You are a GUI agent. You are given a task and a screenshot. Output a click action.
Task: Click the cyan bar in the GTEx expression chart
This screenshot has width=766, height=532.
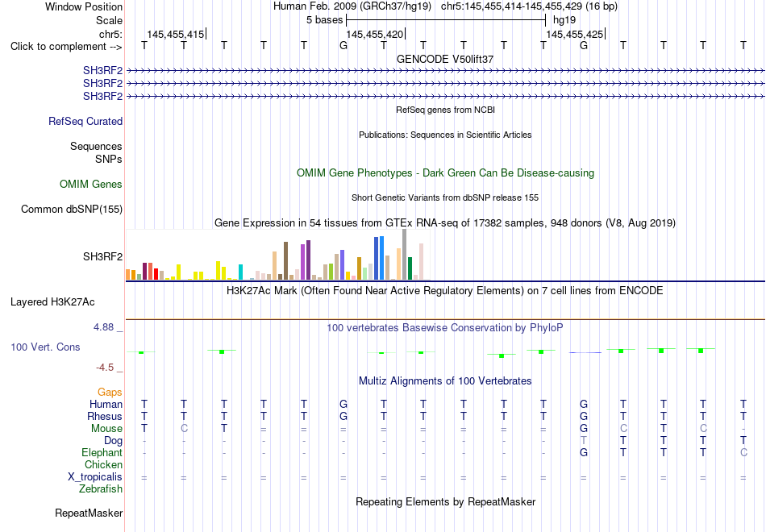point(240,272)
